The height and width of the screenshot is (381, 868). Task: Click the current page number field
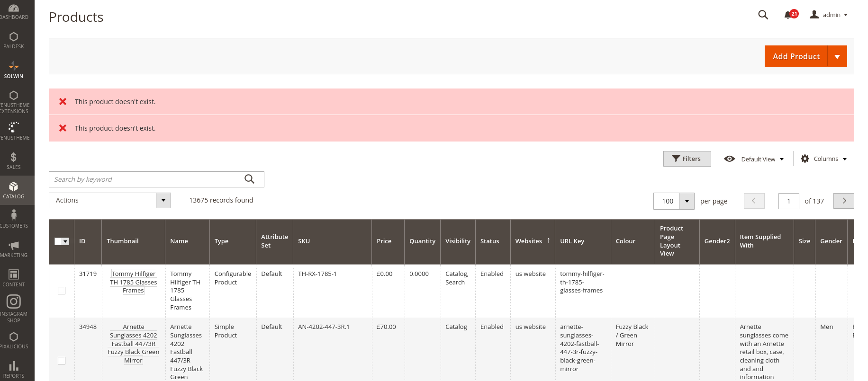pos(788,201)
